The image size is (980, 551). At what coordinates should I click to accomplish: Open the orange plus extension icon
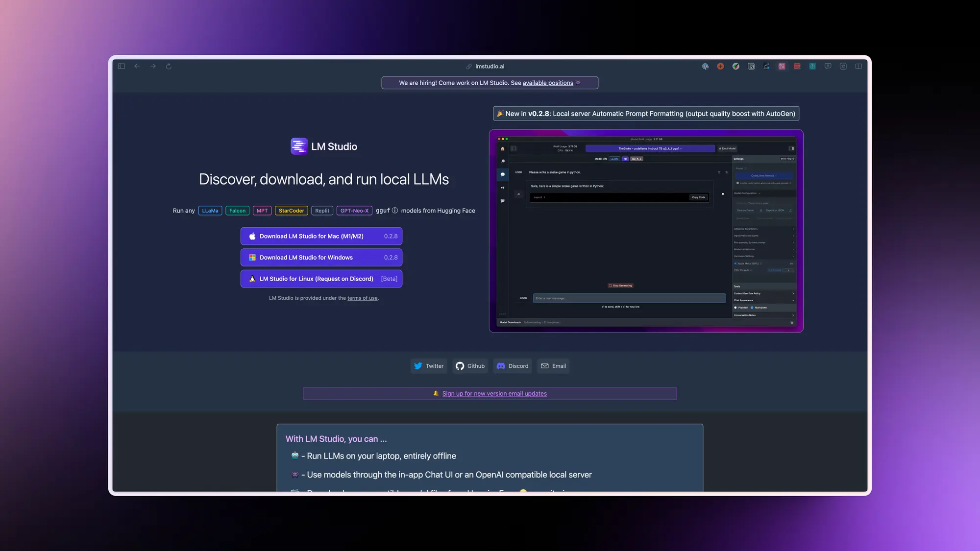point(720,66)
